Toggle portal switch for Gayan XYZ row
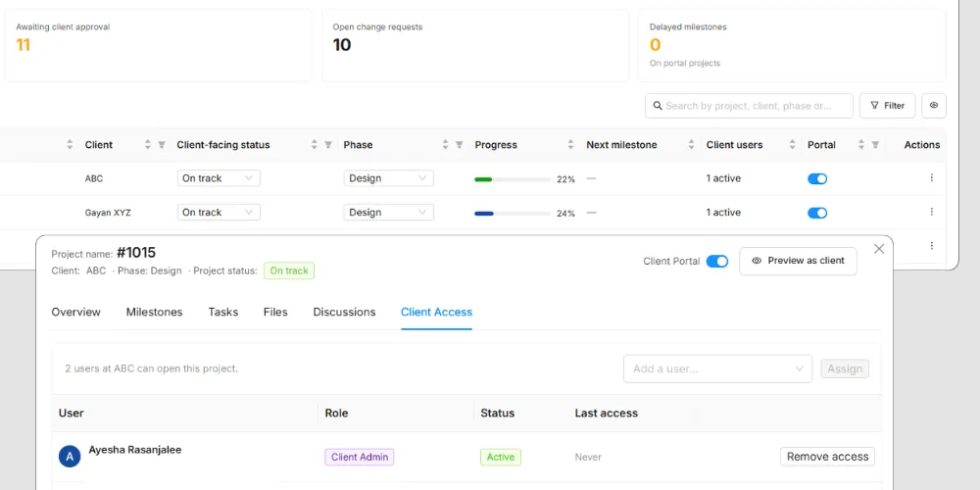Screen dimensions: 980x490 [817, 213]
